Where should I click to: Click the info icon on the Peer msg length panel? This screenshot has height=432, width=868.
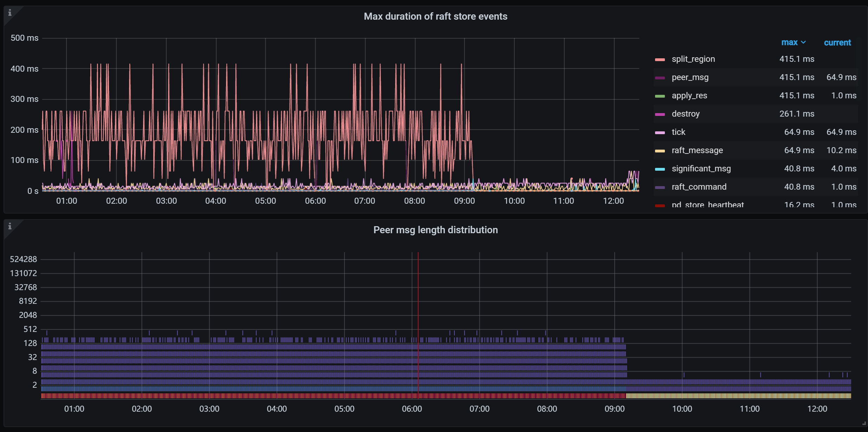[x=10, y=226]
